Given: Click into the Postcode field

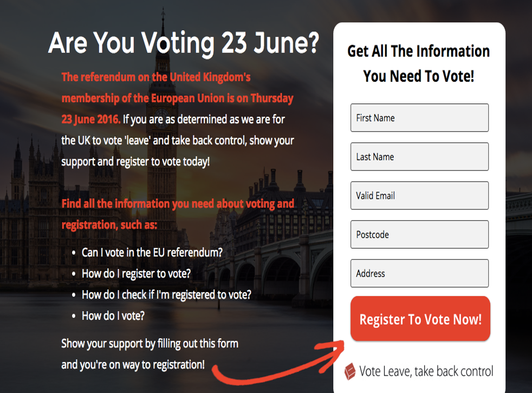Looking at the screenshot, I should click(419, 234).
